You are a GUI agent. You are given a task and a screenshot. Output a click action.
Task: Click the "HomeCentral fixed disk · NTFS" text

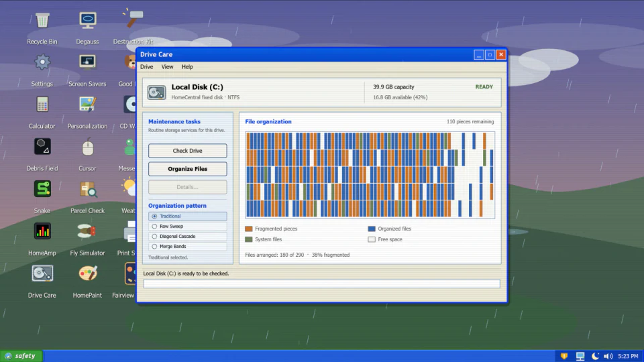pyautogui.click(x=205, y=97)
